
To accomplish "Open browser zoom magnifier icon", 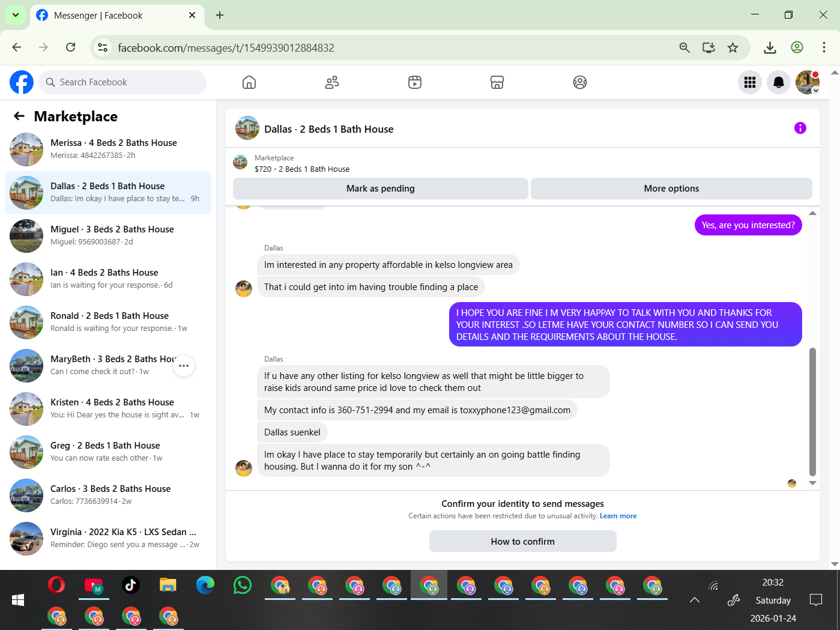I will coord(684,47).
